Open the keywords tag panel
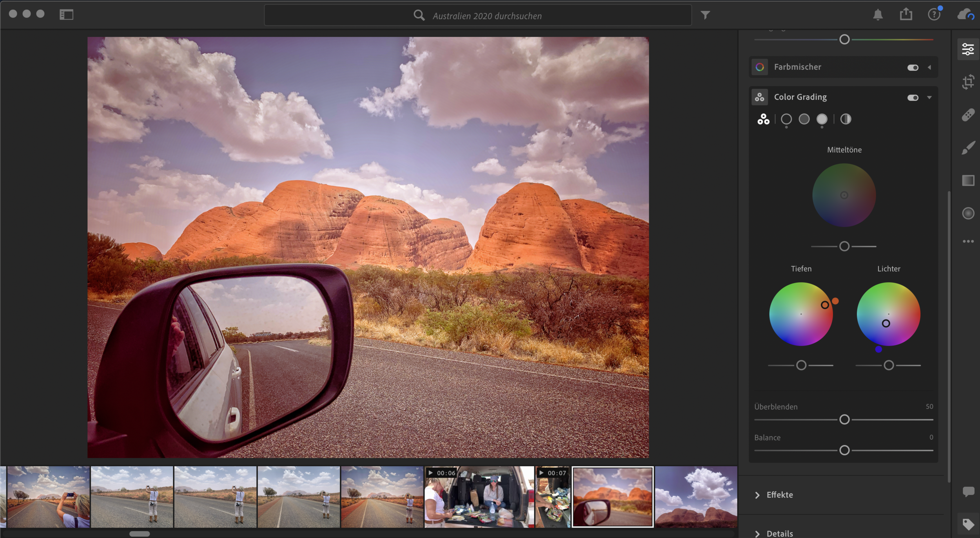Image resolution: width=980 pixels, height=538 pixels. tap(968, 524)
